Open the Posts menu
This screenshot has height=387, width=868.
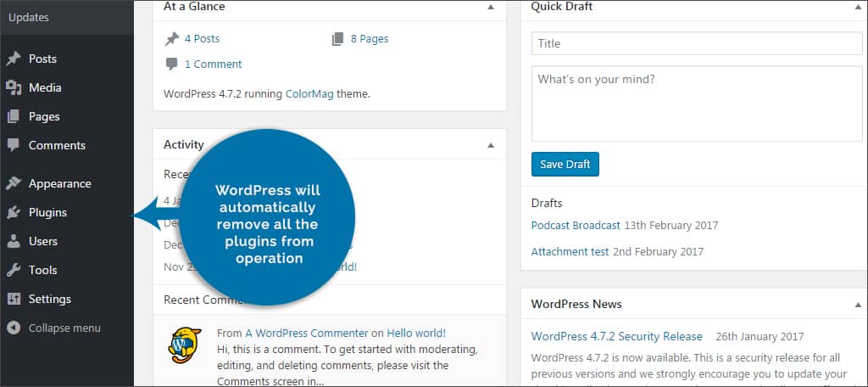(x=42, y=59)
